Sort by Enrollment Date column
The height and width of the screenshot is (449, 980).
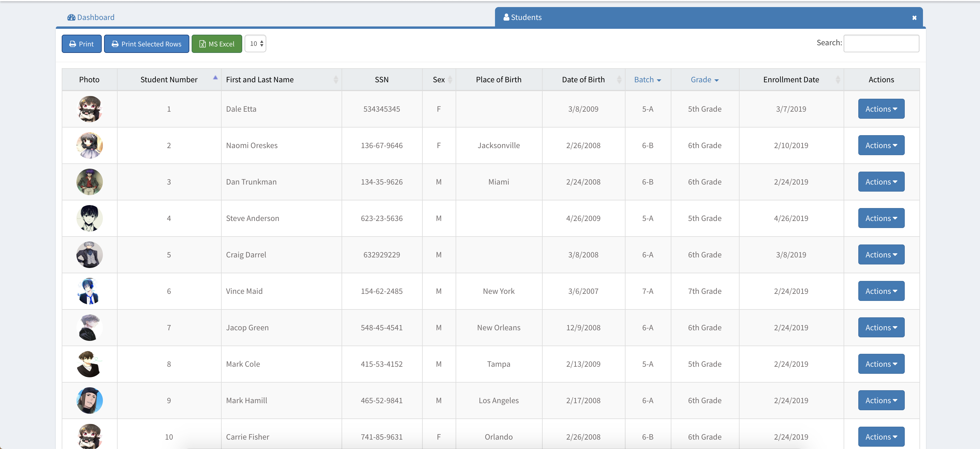[791, 79]
